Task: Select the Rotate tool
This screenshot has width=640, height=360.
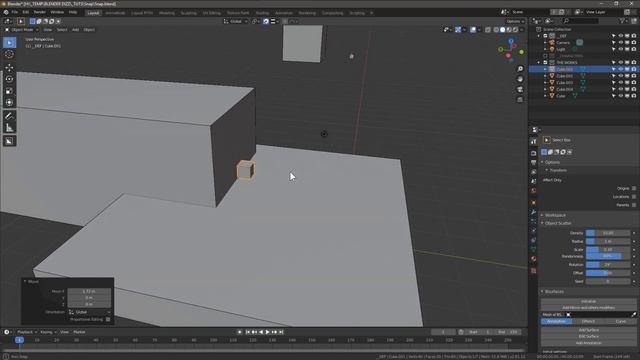Action: [x=9, y=79]
